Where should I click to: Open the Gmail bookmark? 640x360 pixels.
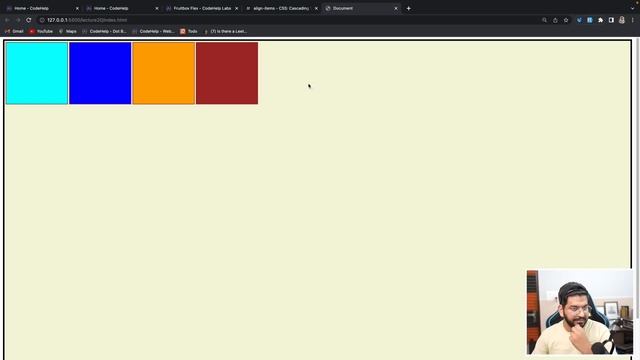pos(14,31)
